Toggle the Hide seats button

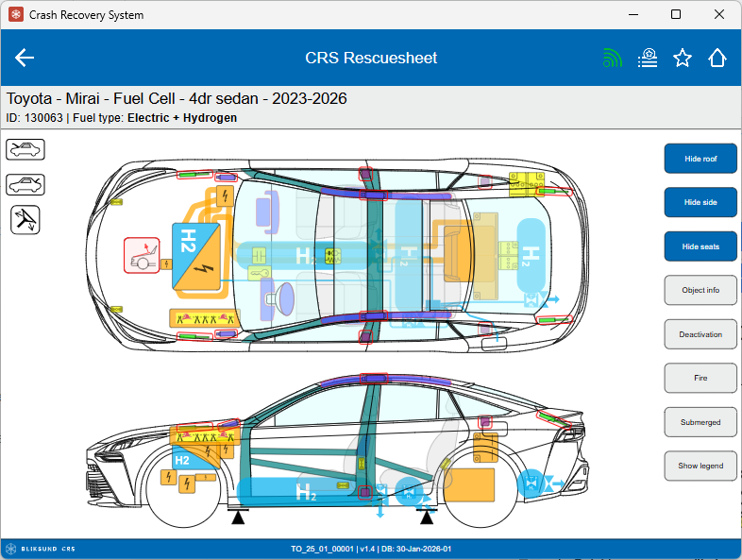coord(700,246)
